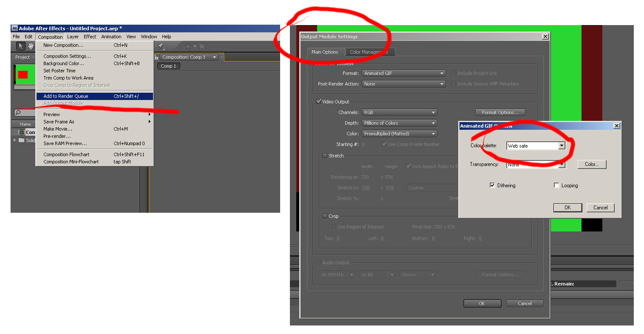Click the Comp 1 breadcrumb button
The height and width of the screenshot is (334, 644).
pos(169,66)
